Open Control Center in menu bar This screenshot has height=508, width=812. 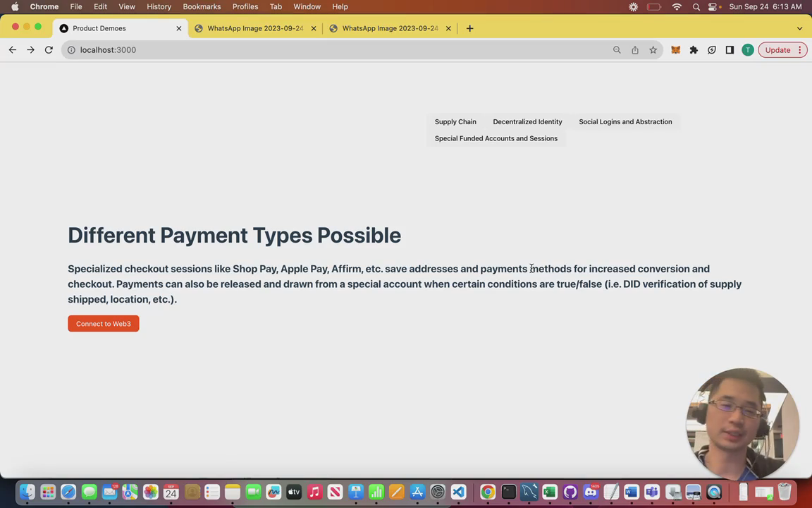(x=713, y=7)
